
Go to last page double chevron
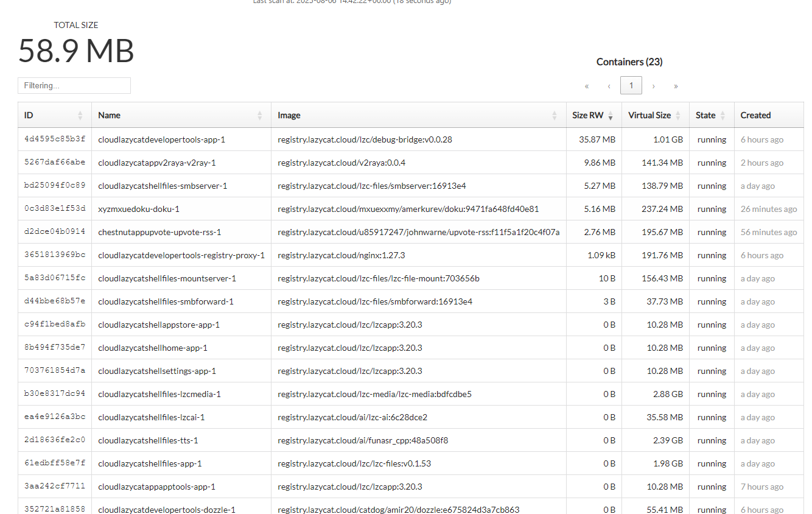[676, 86]
